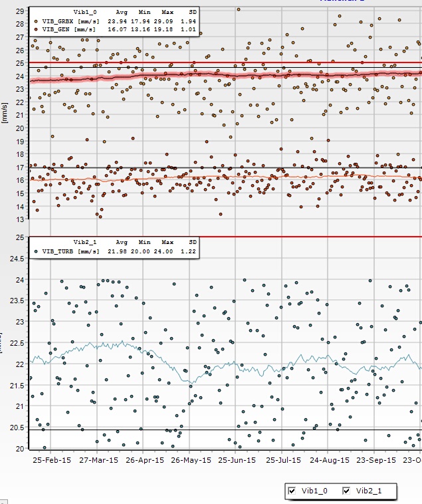The width and height of the screenshot is (422, 504).
Task: Click the 13 tick on upper y-axis
Action: tap(20, 219)
